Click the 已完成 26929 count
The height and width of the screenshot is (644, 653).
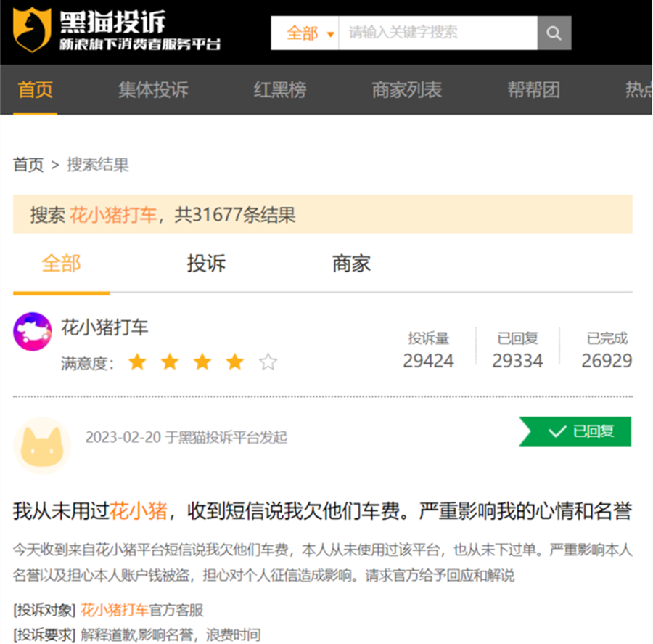607,350
